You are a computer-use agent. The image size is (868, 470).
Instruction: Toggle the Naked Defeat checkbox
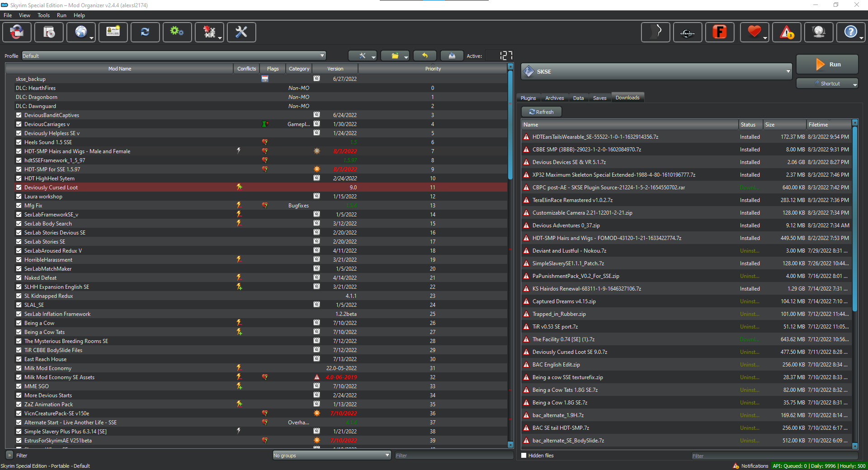pyautogui.click(x=19, y=278)
